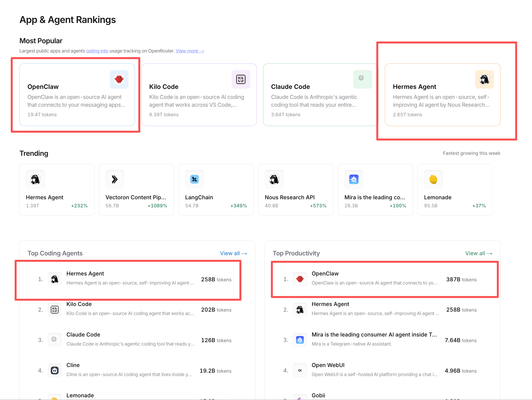Image resolution: width=532 pixels, height=400 pixels.
Task: Click the 'Top Coding Agents' heading
Action: 55,253
